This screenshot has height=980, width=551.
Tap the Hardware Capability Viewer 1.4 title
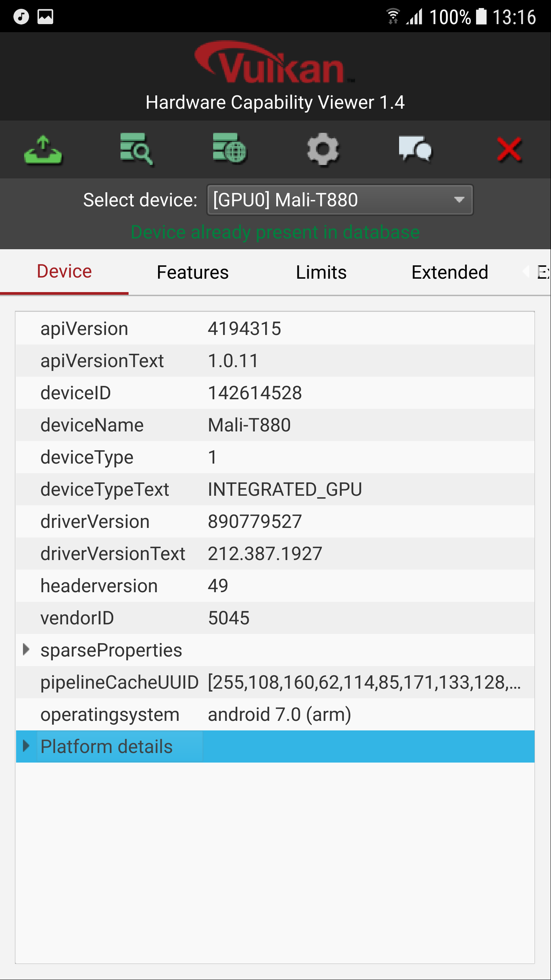coord(275,103)
